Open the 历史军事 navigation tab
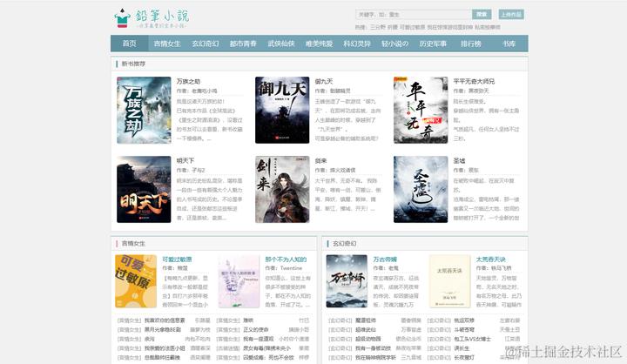 click(x=433, y=44)
